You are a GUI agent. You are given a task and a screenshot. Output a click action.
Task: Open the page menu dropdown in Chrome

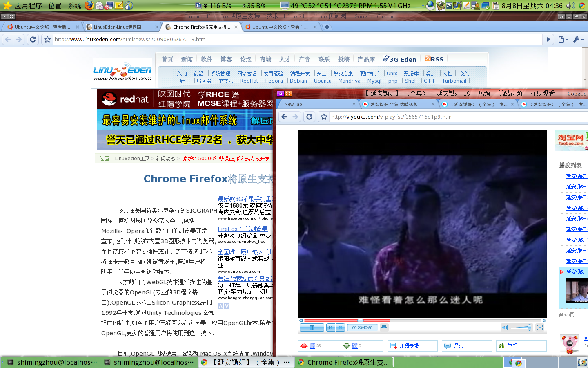coord(563,39)
